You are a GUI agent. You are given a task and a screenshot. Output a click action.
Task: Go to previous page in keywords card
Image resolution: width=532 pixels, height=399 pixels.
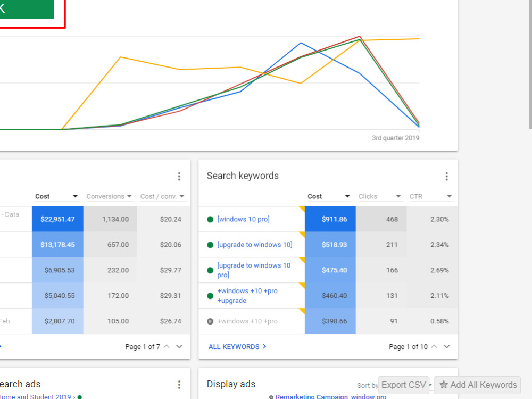[434, 346]
